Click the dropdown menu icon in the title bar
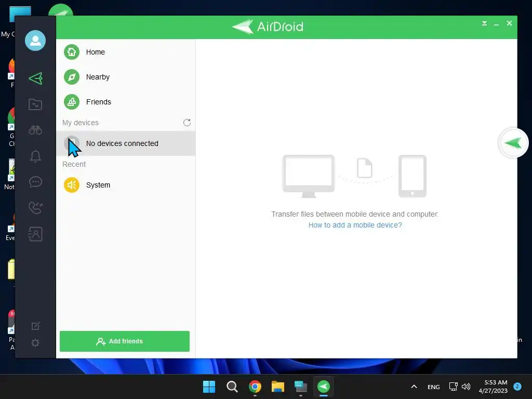 (485, 23)
